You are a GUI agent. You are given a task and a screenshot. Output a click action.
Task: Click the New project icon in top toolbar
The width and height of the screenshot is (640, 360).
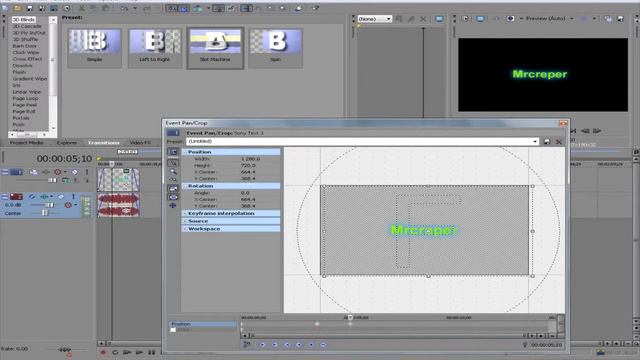pos(5,8)
